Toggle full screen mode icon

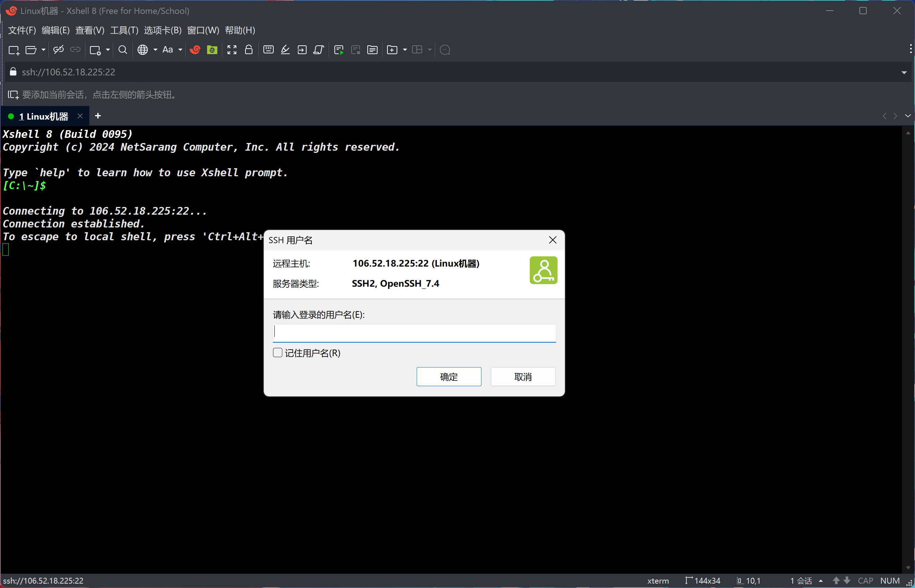(x=232, y=50)
